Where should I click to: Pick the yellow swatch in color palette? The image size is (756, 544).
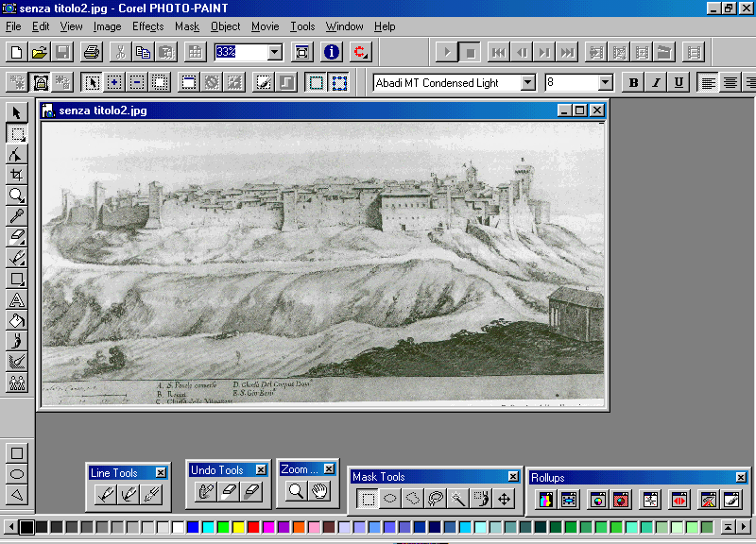point(238,526)
